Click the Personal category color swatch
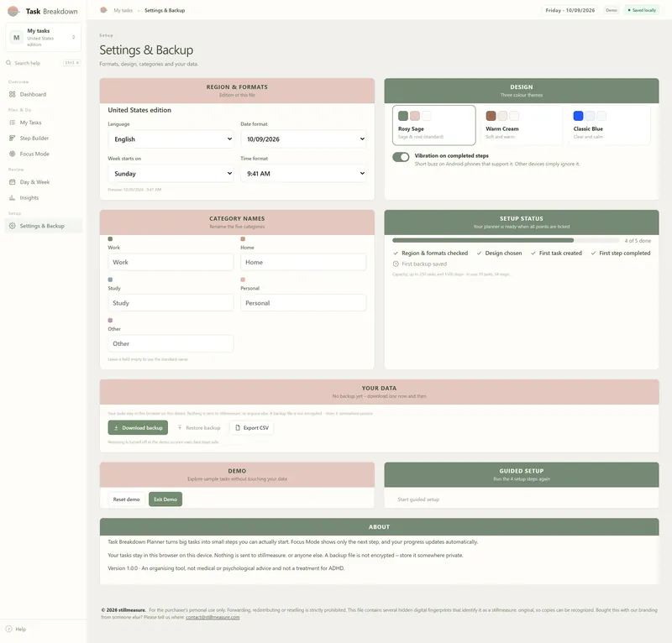 click(243, 280)
